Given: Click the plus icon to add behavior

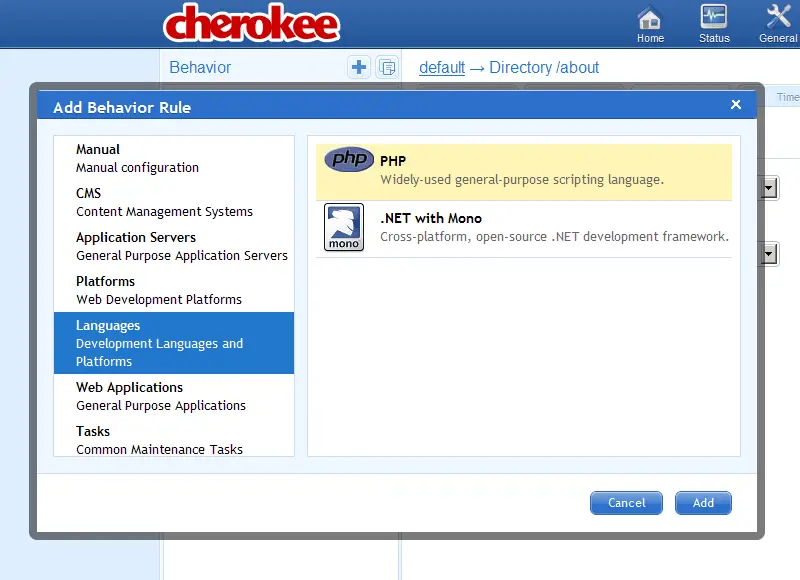Looking at the screenshot, I should tap(359, 67).
